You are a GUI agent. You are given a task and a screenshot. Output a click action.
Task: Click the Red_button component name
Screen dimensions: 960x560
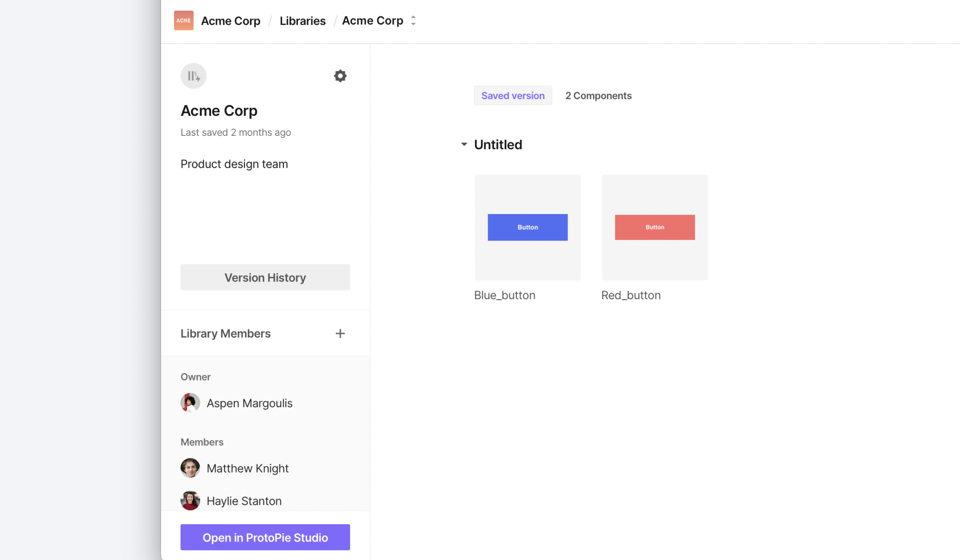click(x=630, y=295)
